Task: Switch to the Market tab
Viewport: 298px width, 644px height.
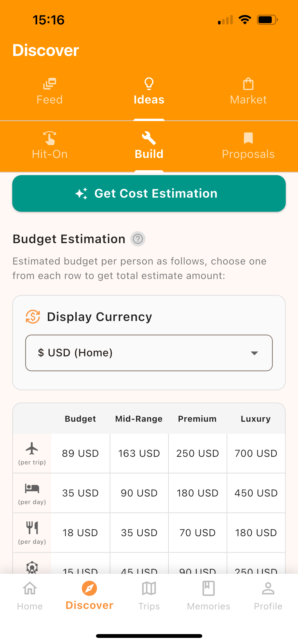Action: pyautogui.click(x=248, y=92)
